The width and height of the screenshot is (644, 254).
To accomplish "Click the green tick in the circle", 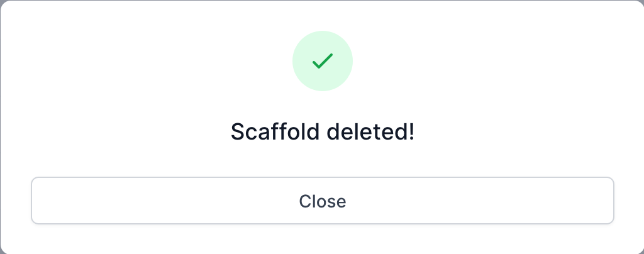I will click(323, 61).
